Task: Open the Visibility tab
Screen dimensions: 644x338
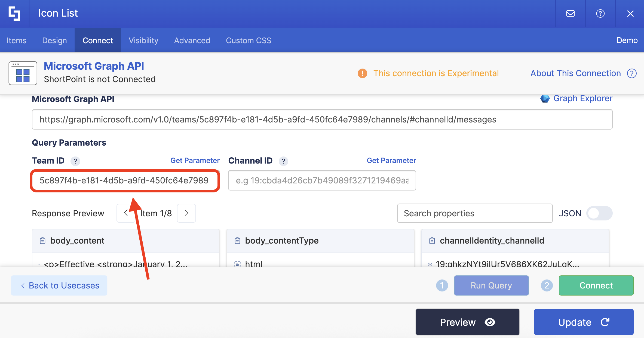Action: 143,40
